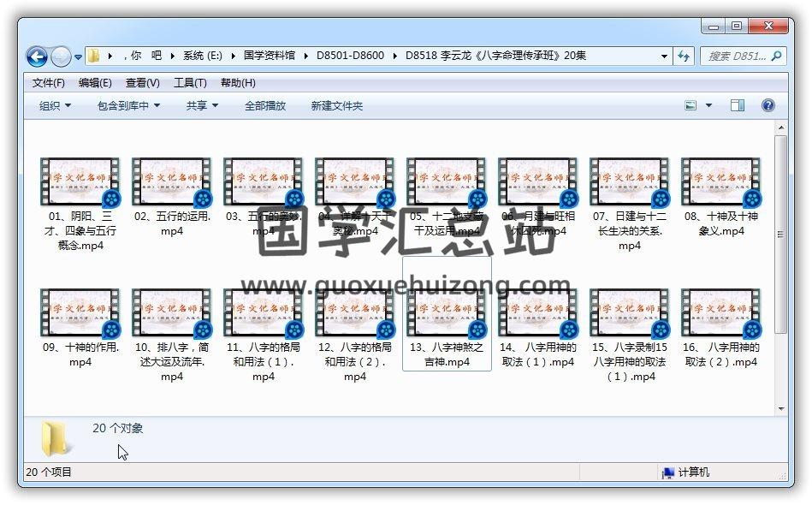This screenshot has height=505, width=812.
Task: Select video 12、八字的格局和用法（2）.mp4
Action: tap(355, 336)
